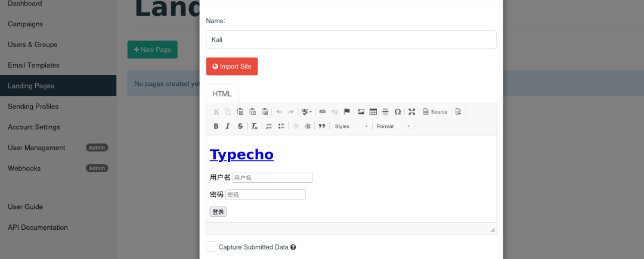Select the HTML tab
The height and width of the screenshot is (259, 644).
pyautogui.click(x=222, y=94)
